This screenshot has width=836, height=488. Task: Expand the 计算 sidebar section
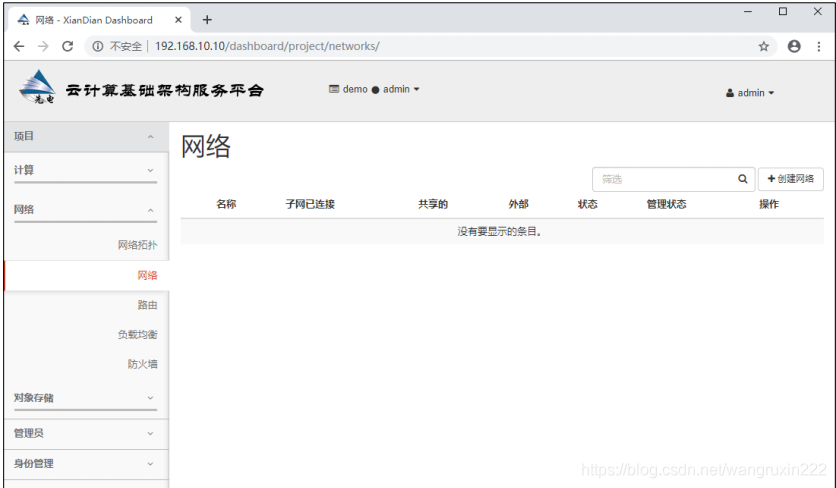[x=85, y=170]
